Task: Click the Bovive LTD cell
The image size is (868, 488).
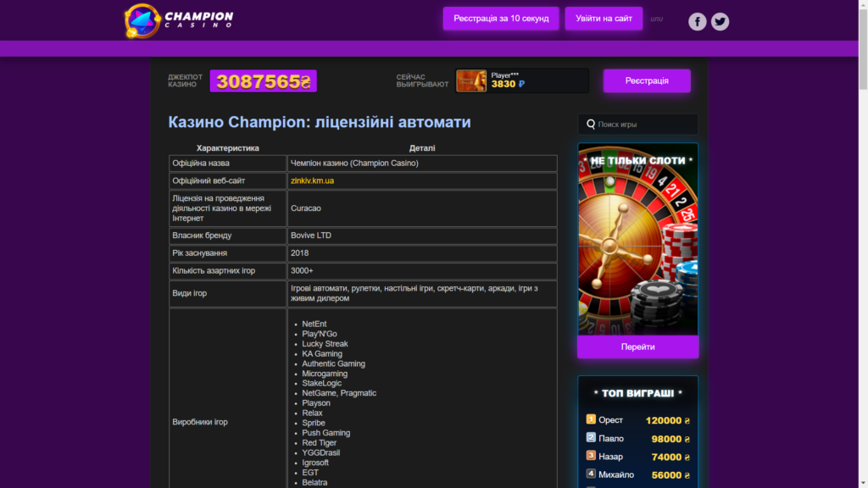Action: (x=422, y=236)
